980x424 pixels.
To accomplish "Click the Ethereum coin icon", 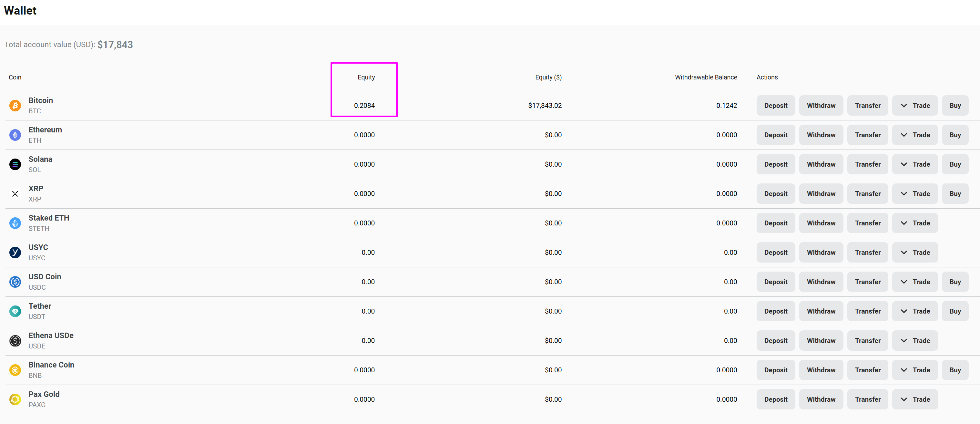I will (15, 135).
